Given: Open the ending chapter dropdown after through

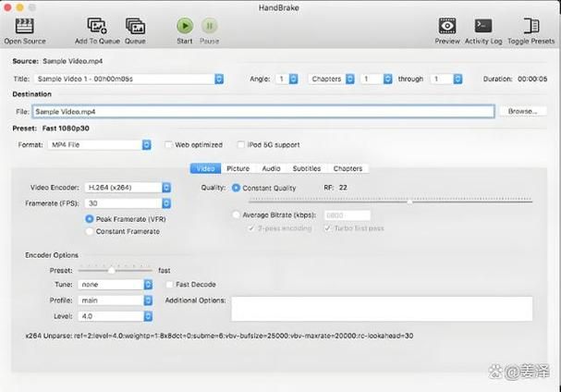Looking at the screenshot, I should 446,79.
